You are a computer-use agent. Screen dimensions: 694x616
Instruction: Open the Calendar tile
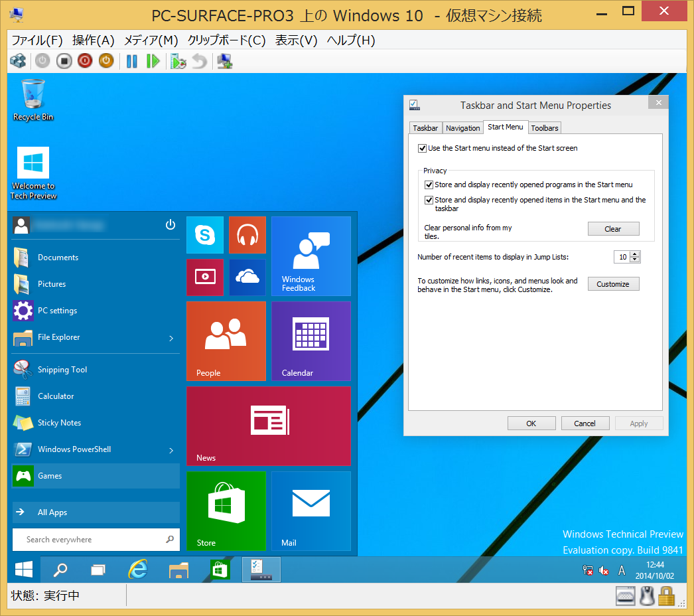tap(311, 341)
